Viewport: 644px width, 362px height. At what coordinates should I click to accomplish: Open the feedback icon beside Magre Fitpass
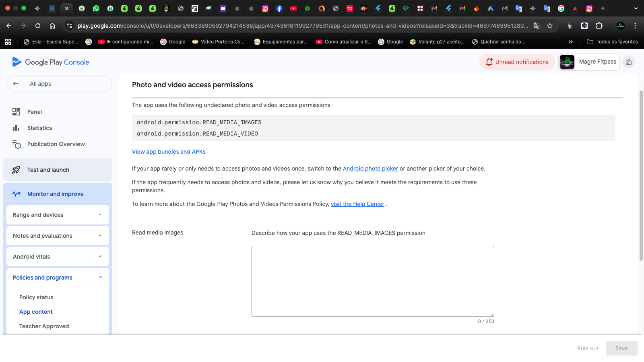click(x=629, y=62)
